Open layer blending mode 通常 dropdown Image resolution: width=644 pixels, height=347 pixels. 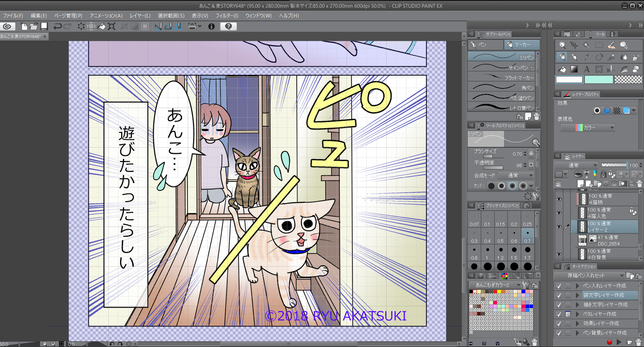[576, 165]
